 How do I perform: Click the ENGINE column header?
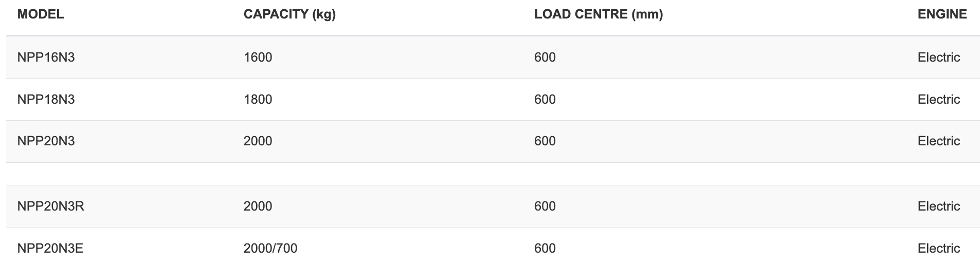[x=942, y=14]
